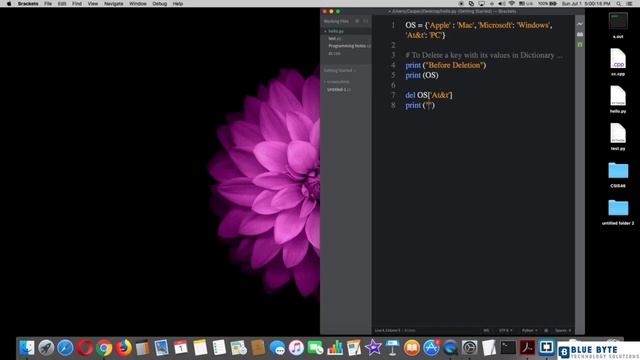Viewport: 640px width, 360px height.
Task: Open FaceTime in the dock
Action: (316, 348)
